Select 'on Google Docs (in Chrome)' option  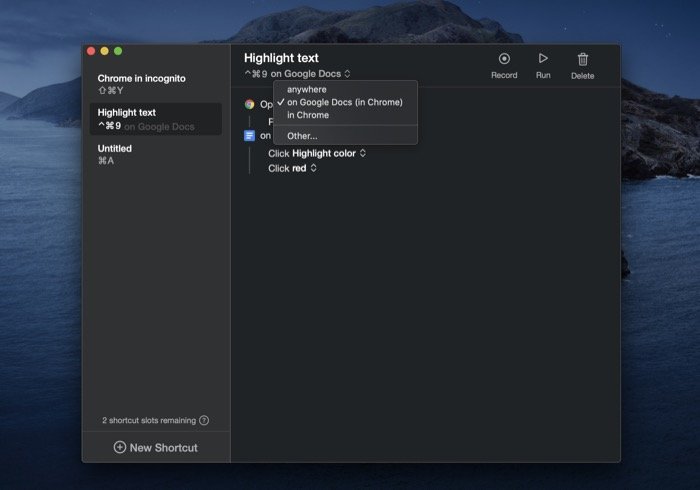coord(345,102)
